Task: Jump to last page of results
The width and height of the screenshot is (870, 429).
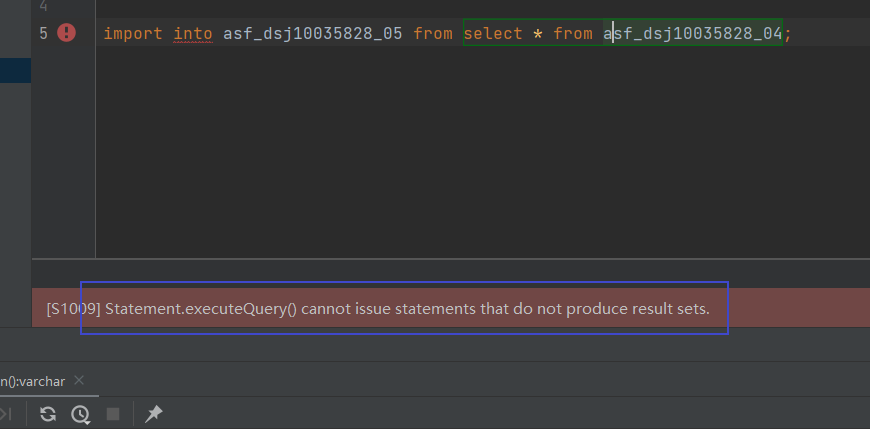Action: point(6,413)
